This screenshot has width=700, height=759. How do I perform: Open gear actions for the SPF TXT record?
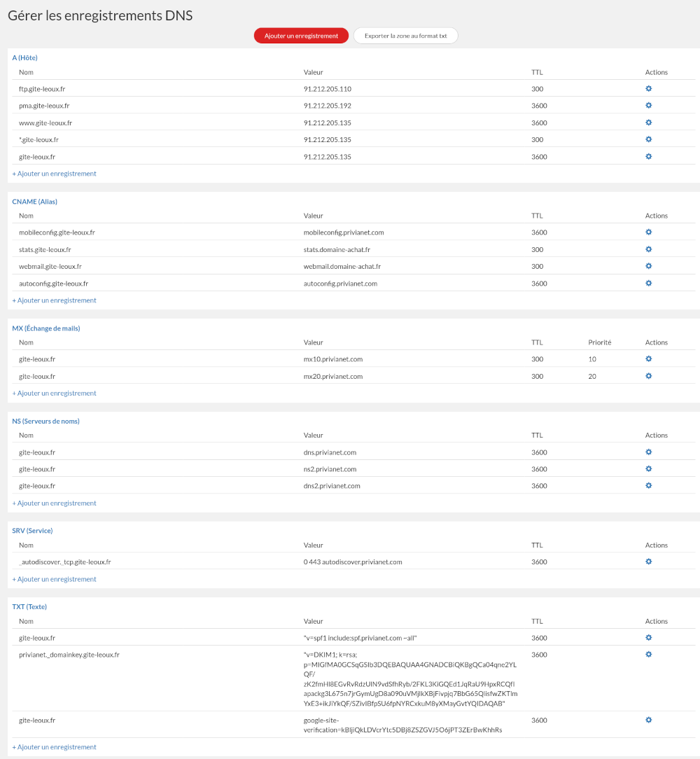(648, 638)
